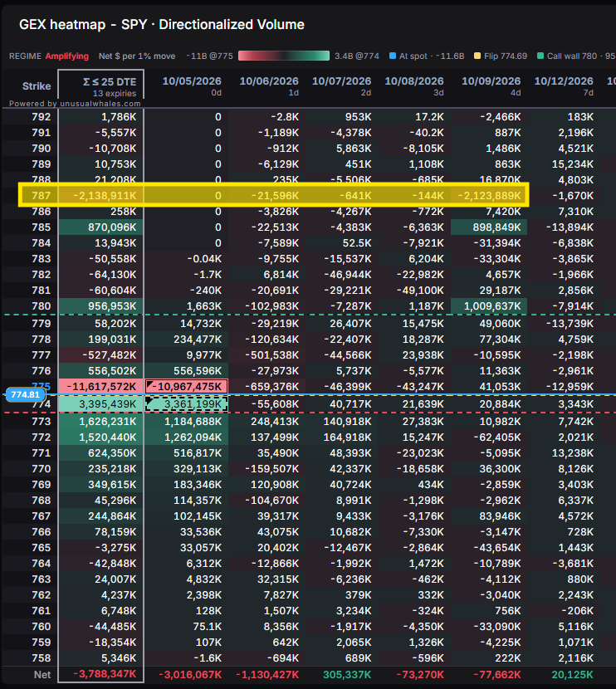Screen dimensions: 616x689
Task: Click the 1,626,231K cell at strike 773
Action: (101, 422)
